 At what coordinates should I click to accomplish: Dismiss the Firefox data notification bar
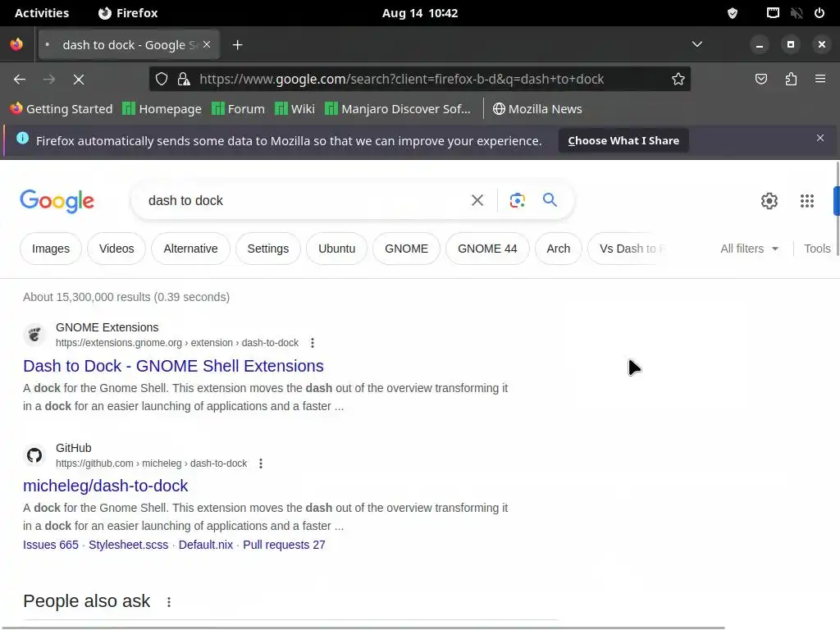coord(820,138)
